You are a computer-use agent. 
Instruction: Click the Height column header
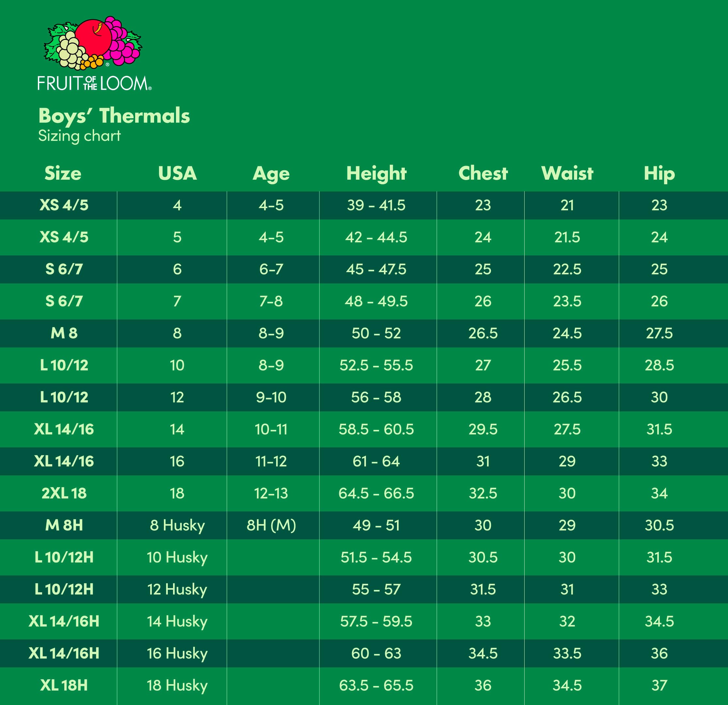click(376, 173)
